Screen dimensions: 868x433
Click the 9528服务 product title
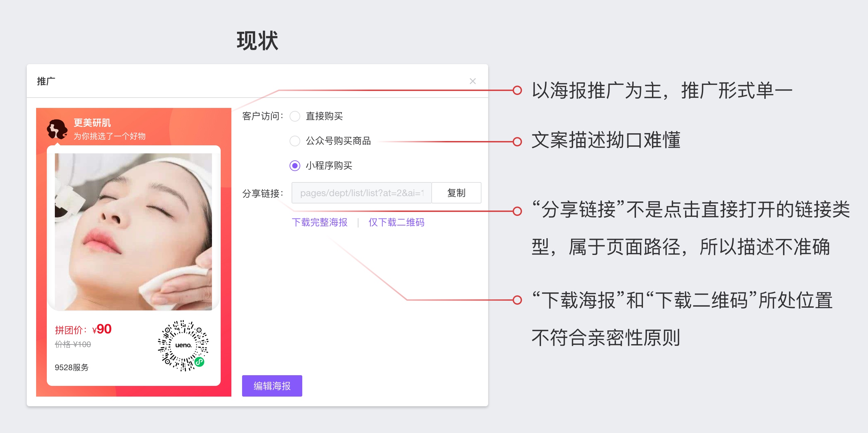(x=72, y=367)
